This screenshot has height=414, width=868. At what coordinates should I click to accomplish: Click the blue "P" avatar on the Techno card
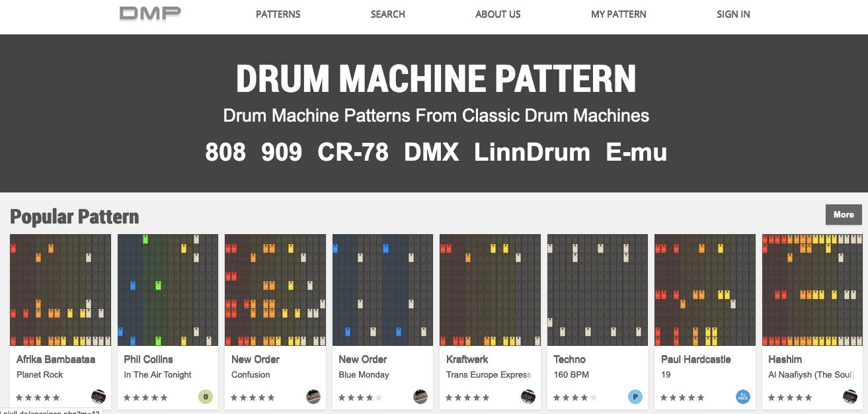635,397
